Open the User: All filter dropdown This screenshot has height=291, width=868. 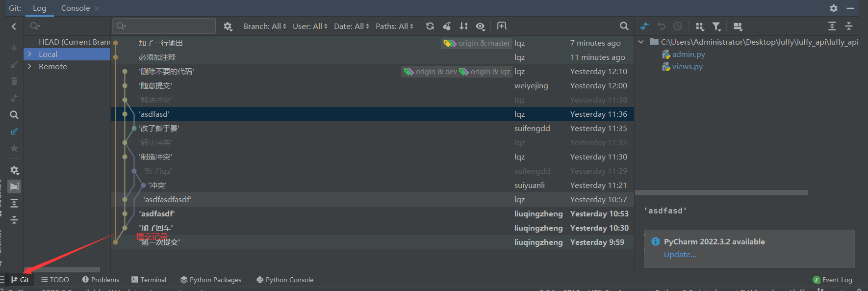[x=310, y=26]
